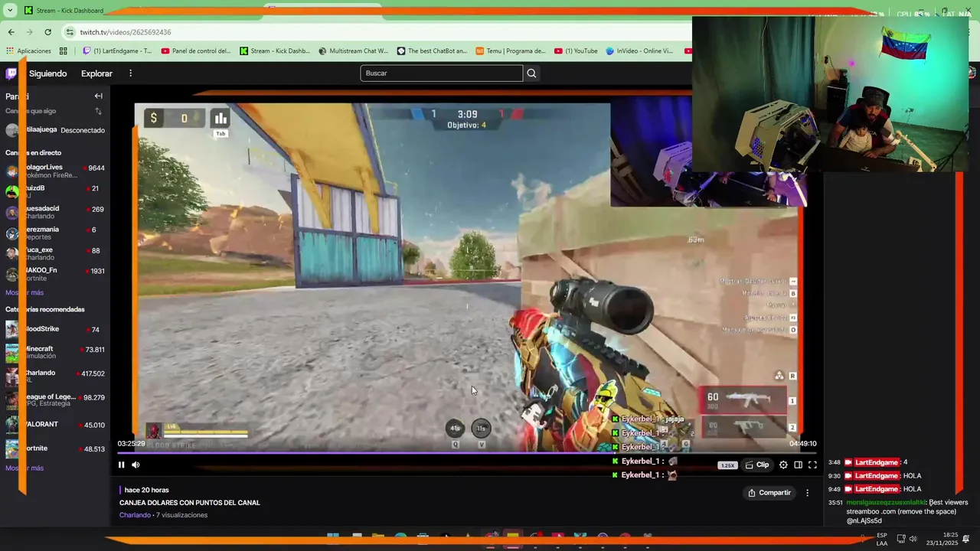Screen dimensions: 980x551
Task: Open the Charlando category link under the title
Action: [x=135, y=515]
